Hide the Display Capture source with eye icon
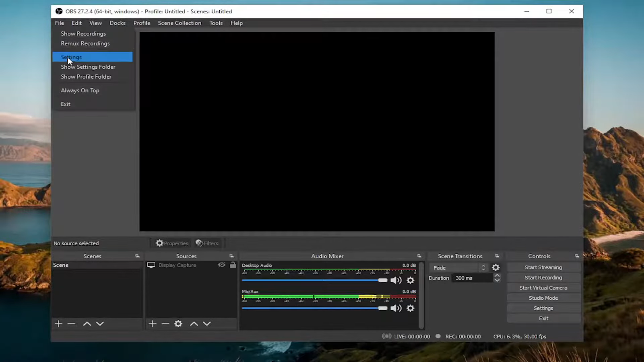The width and height of the screenshot is (644, 362). [222, 265]
